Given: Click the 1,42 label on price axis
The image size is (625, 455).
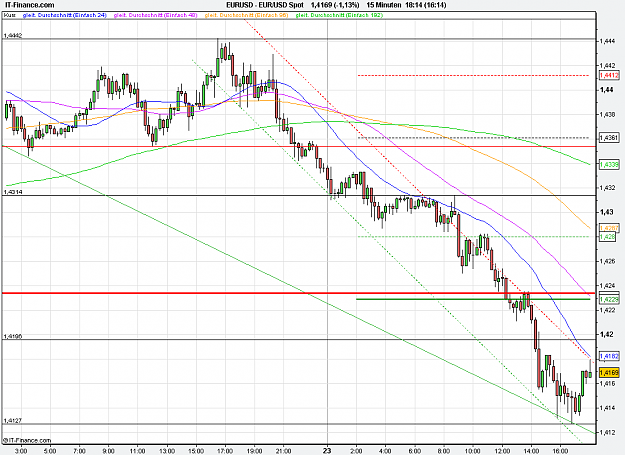Looking at the screenshot, I should [x=606, y=334].
